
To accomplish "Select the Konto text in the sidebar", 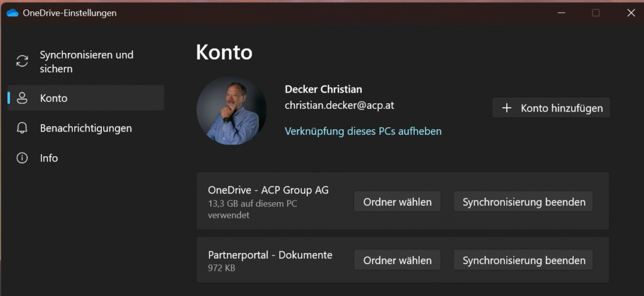I will [x=53, y=98].
